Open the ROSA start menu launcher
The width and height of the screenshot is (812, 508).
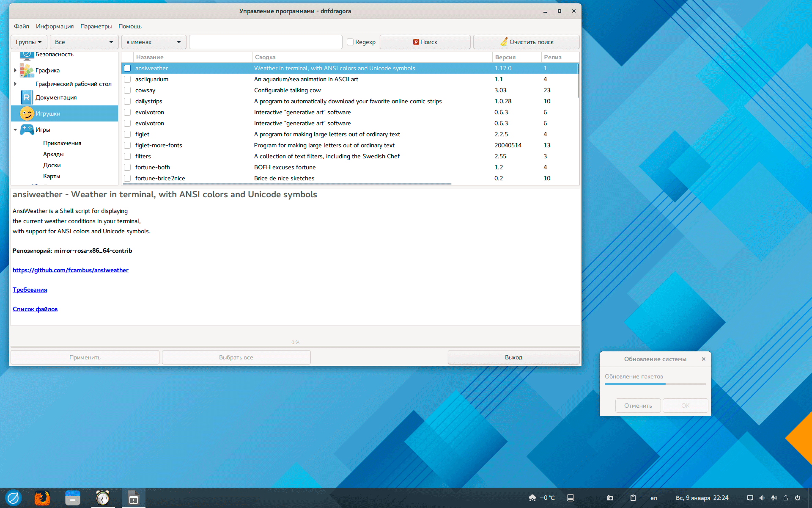(13, 498)
